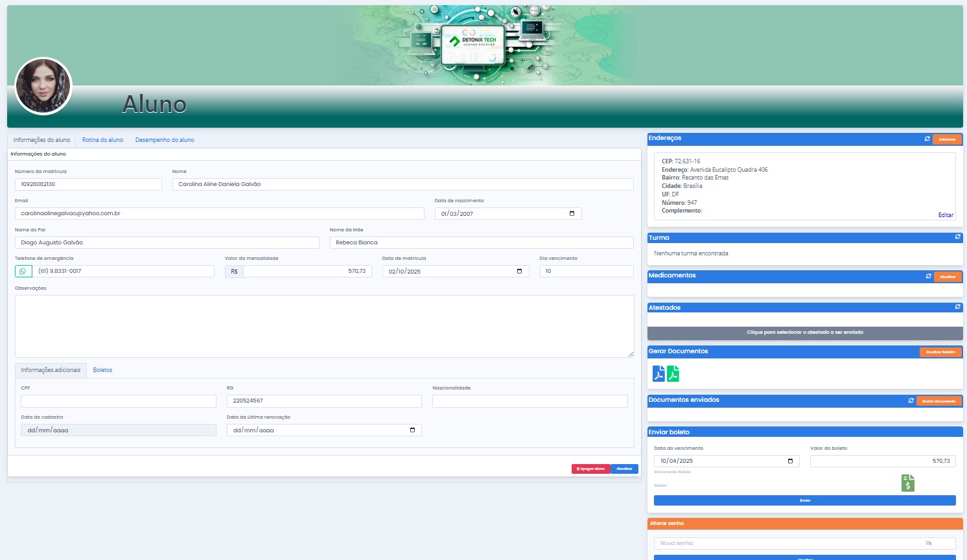Switch to the Informações do aluno tab

click(41, 140)
